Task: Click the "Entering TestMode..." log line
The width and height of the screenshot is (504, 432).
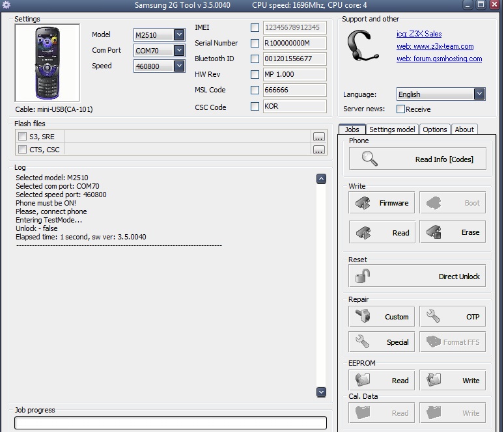Action: [x=49, y=220]
